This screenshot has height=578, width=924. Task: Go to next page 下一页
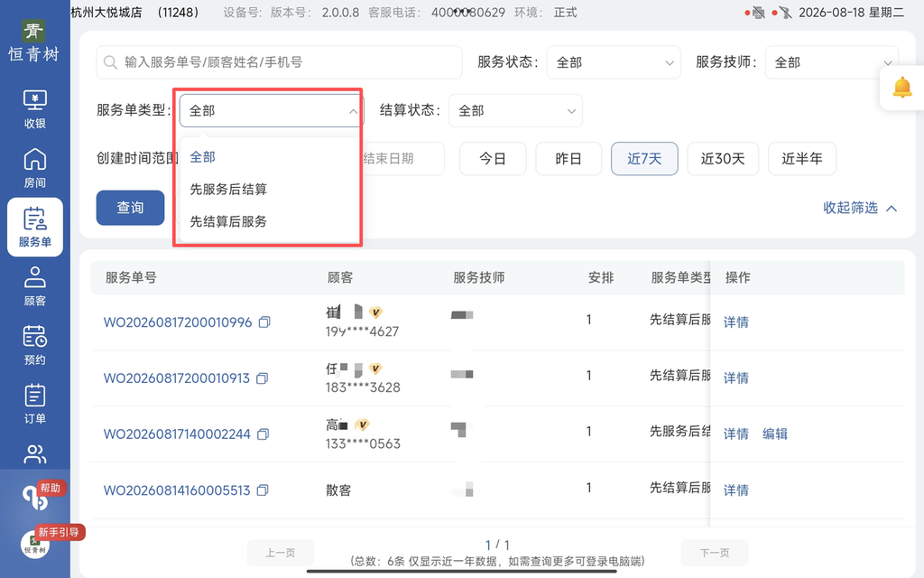coord(715,553)
